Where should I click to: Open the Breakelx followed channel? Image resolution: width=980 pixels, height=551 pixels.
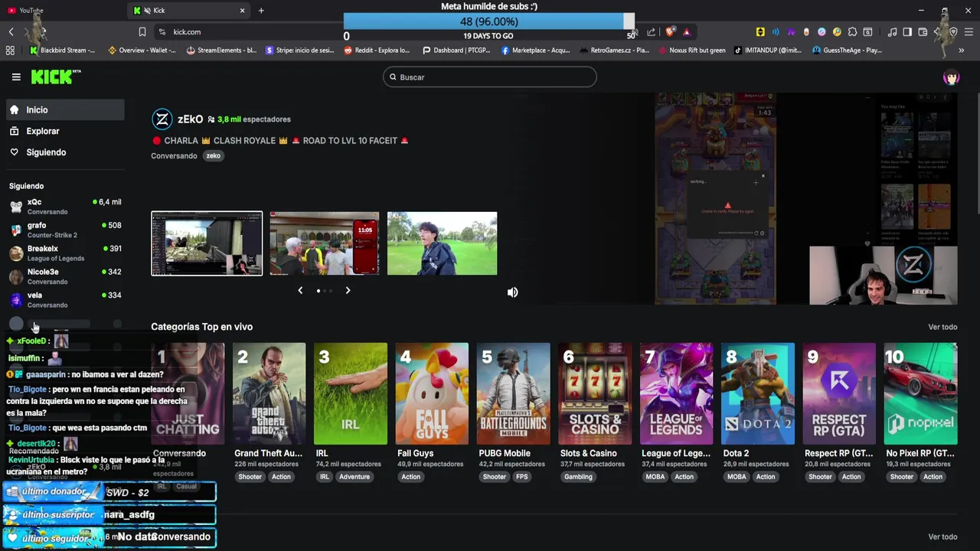pyautogui.click(x=65, y=253)
